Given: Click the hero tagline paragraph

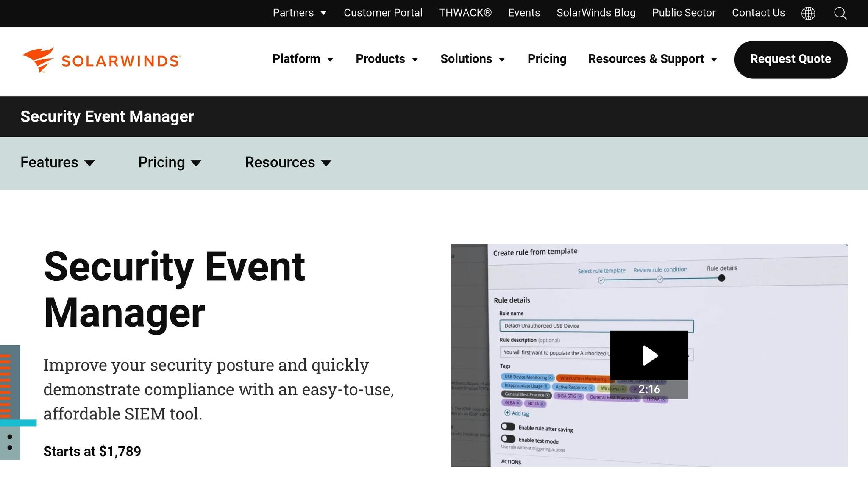Looking at the screenshot, I should [x=219, y=389].
